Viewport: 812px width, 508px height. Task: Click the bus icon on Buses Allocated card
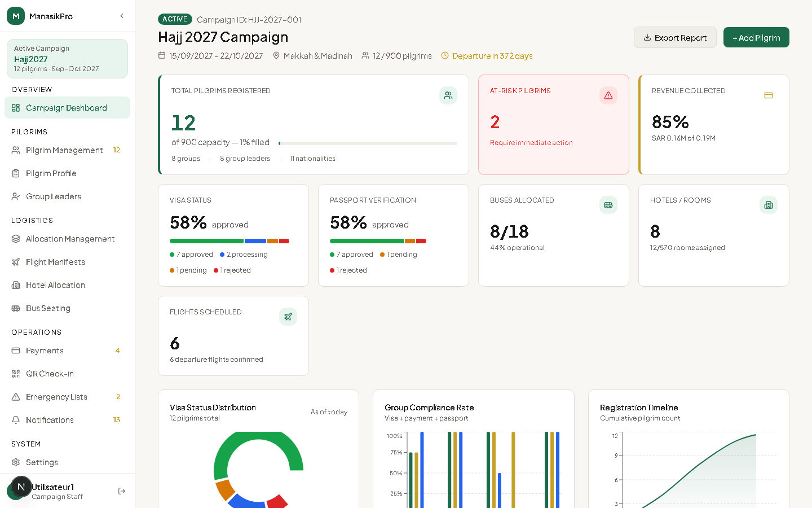pyautogui.click(x=608, y=205)
